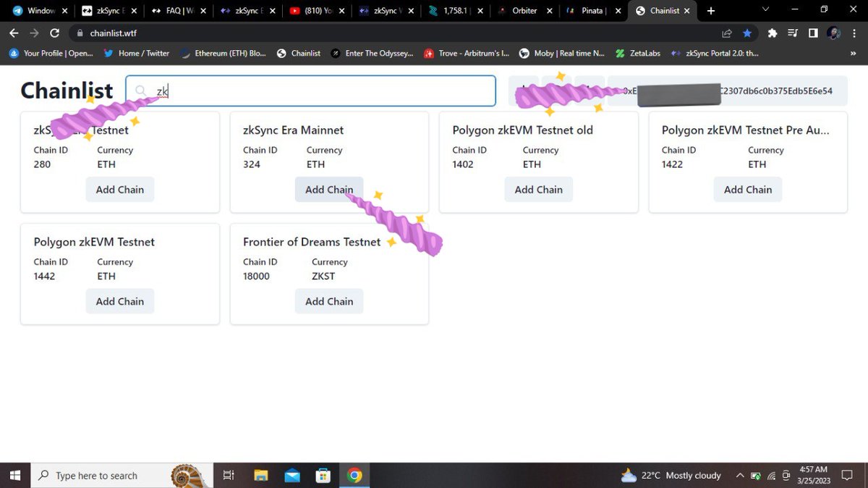868x488 pixels.
Task: Click the battery icon in system tray
Action: coord(756,476)
